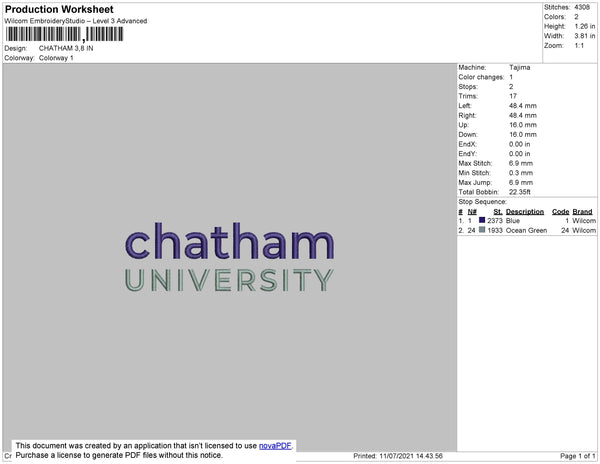Click the Total Bobbin value 22.35ft
The height and width of the screenshot is (464, 600).
coord(520,192)
